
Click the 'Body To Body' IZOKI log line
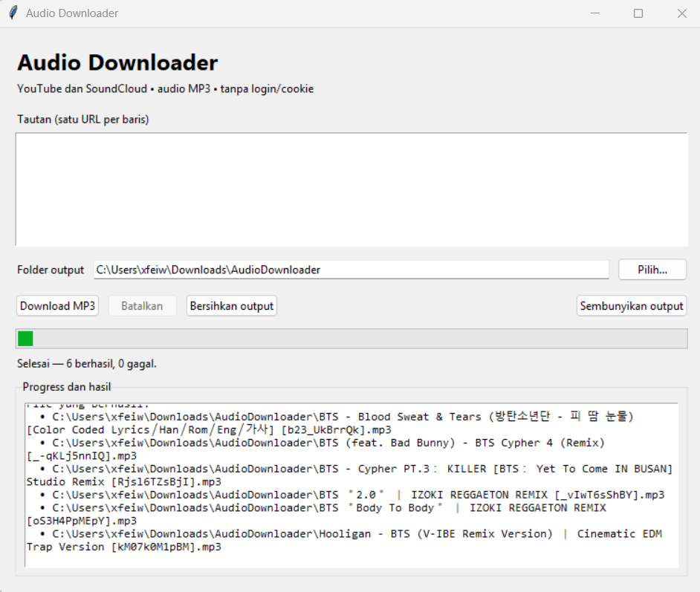(323, 507)
